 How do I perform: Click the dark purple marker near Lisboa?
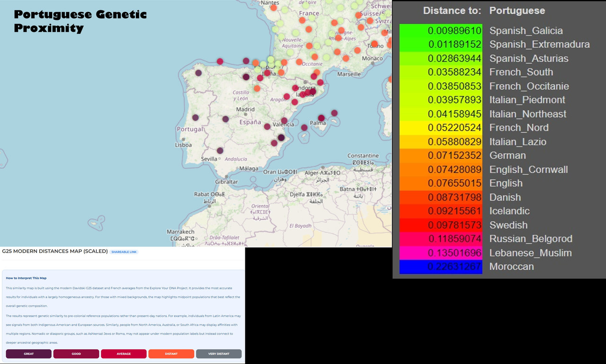coord(195,118)
